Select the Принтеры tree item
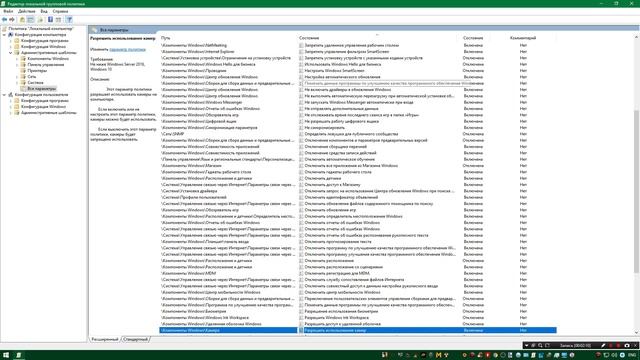This screenshot has width=640, height=360. click(37, 71)
